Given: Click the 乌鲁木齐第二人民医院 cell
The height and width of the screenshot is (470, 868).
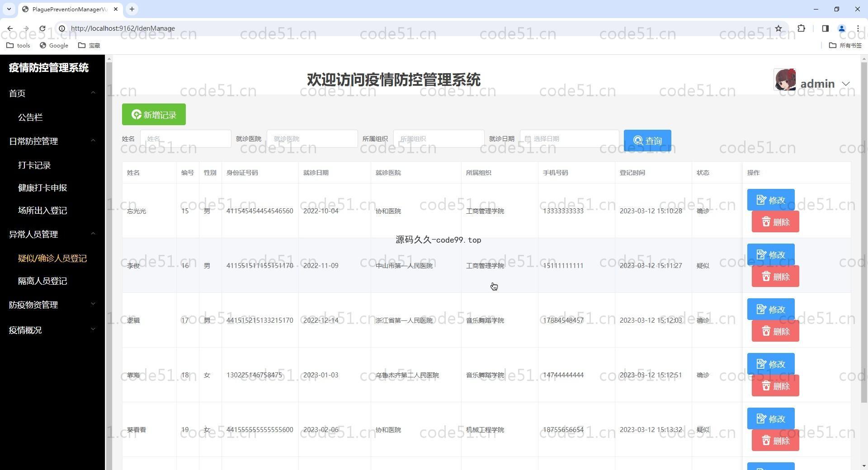Looking at the screenshot, I should click(407, 375).
